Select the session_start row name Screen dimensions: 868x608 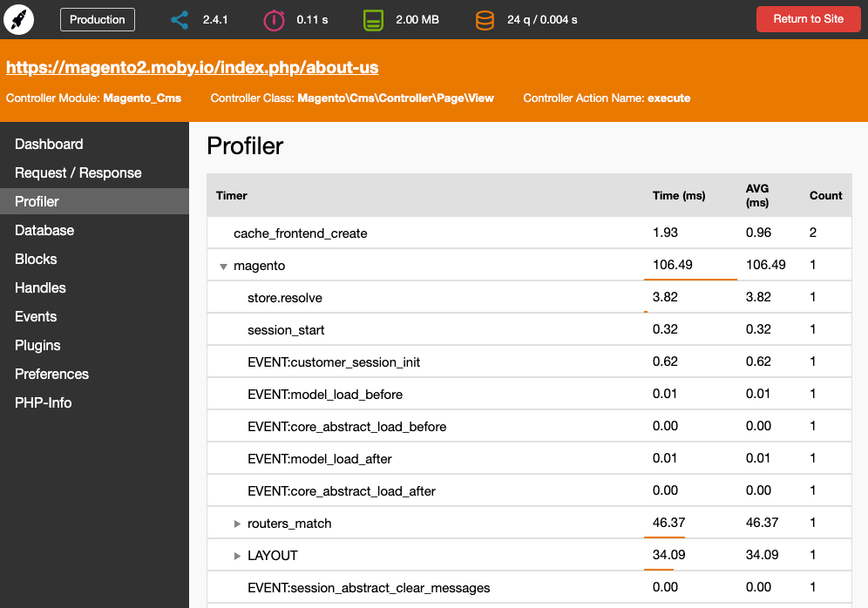click(286, 330)
